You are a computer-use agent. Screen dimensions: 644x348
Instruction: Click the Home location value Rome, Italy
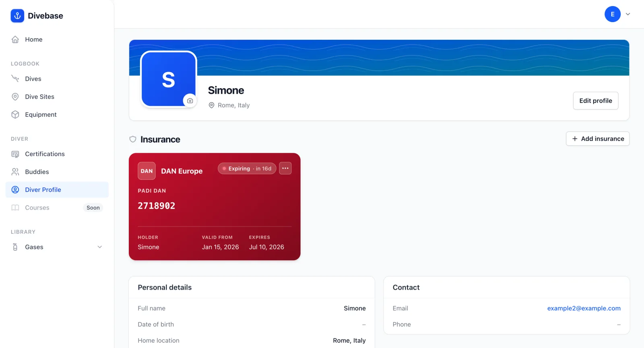[349, 340]
